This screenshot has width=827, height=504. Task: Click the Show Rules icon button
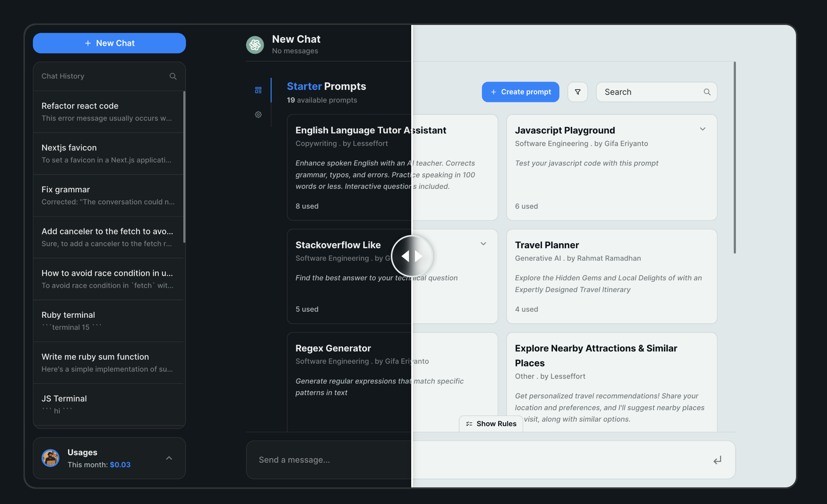pos(469,423)
